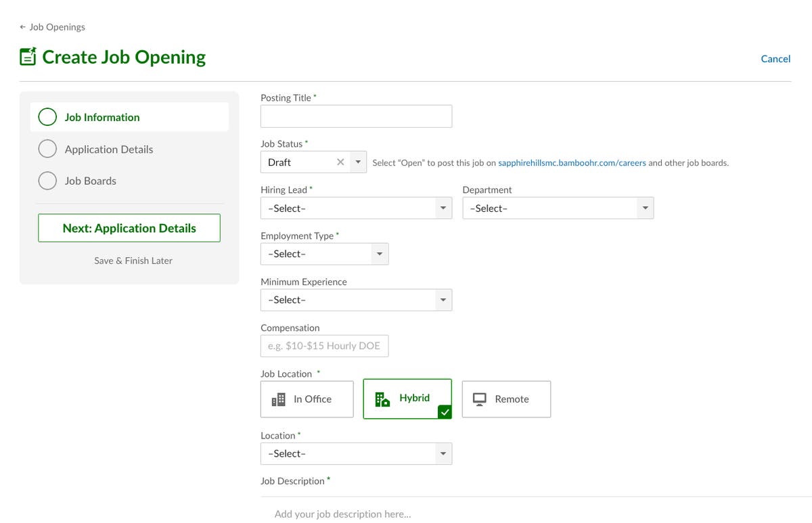Select the Job Boards step radio

(47, 181)
